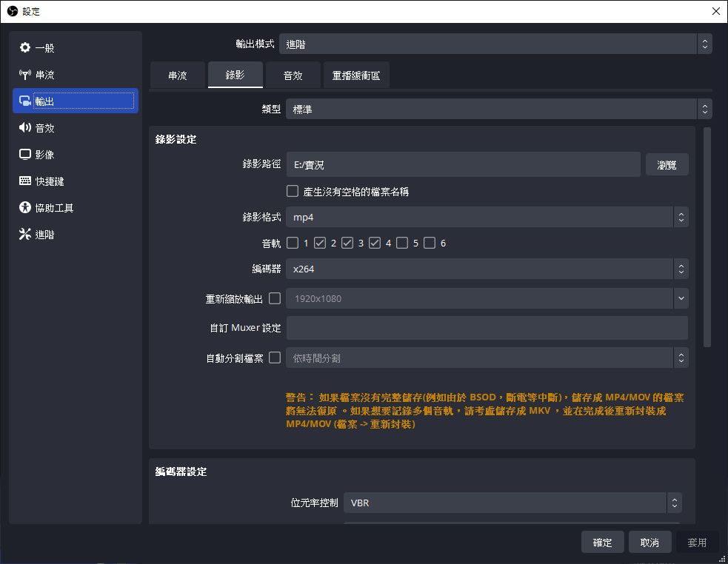This screenshot has height=564, width=728.
Task: Open the 依時間分割 split mode dropdown
Action: pyautogui.click(x=487, y=358)
